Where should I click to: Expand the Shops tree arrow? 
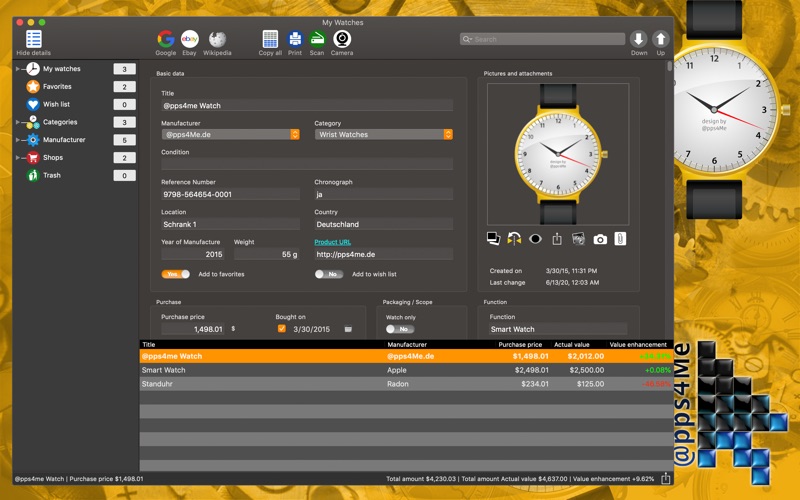click(x=18, y=158)
